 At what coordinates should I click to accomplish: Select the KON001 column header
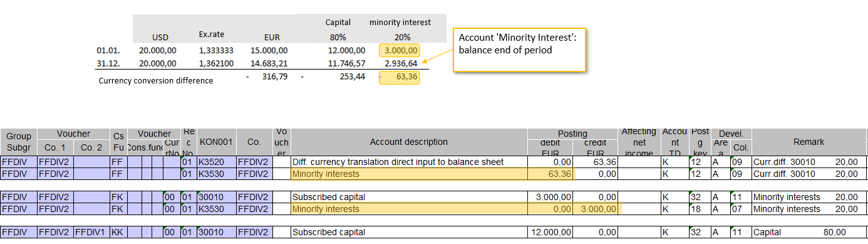pyautogui.click(x=216, y=142)
